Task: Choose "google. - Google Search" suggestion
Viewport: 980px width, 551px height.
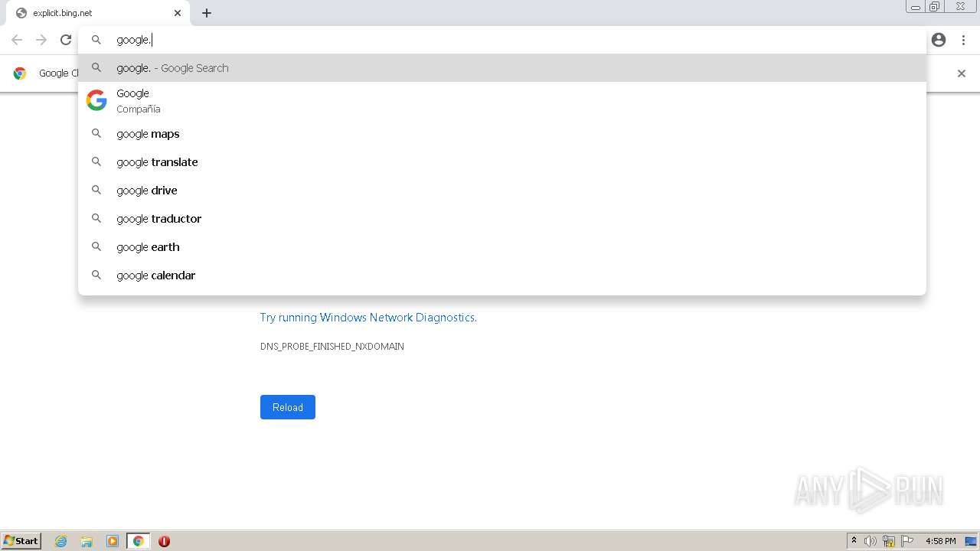Action: [502, 68]
